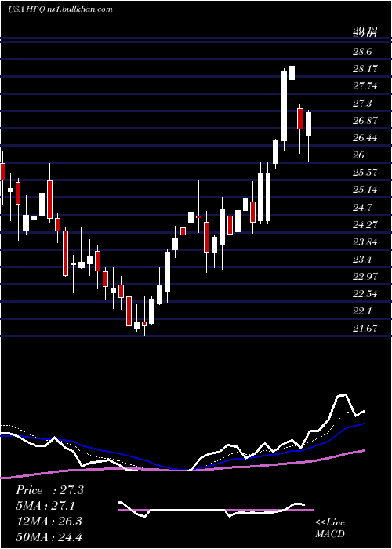Click the 25.14 price axis label
This screenshot has height=549, width=392.
point(365,190)
